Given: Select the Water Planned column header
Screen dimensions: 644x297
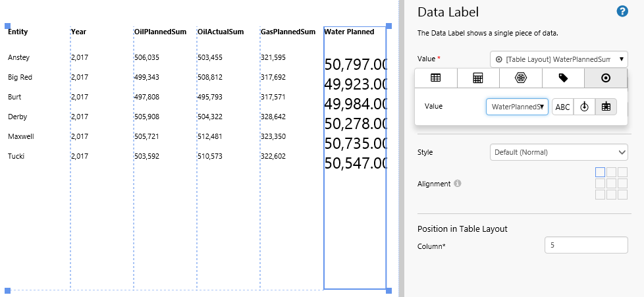Looking at the screenshot, I should point(349,32).
